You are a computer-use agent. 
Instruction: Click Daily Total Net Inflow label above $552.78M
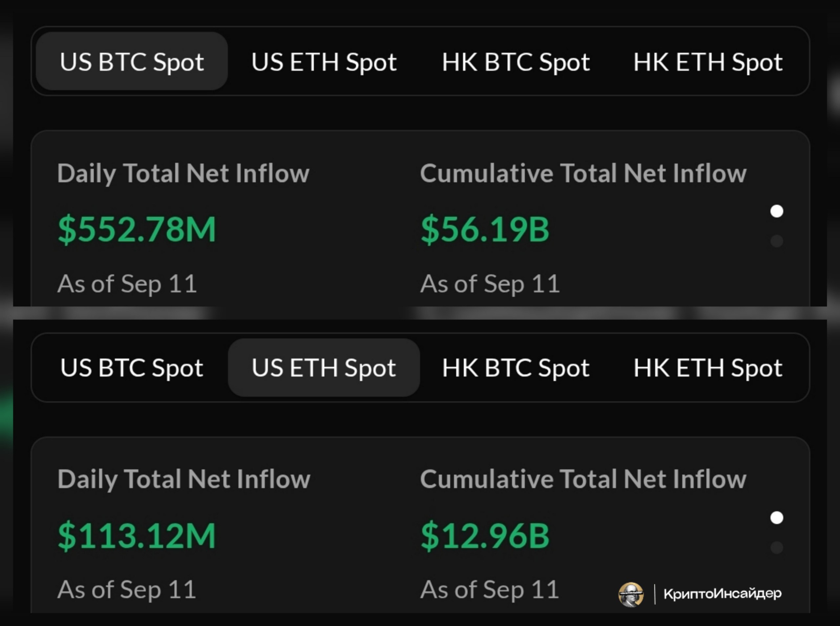pyautogui.click(x=183, y=174)
